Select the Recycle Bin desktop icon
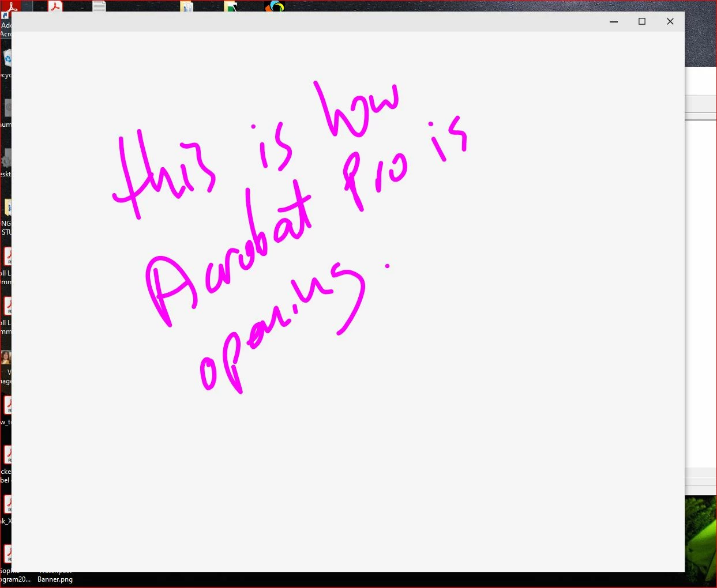This screenshot has width=717, height=588. click(7, 58)
